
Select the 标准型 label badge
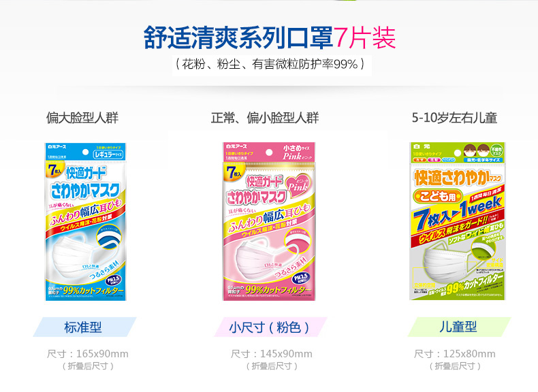point(84,327)
